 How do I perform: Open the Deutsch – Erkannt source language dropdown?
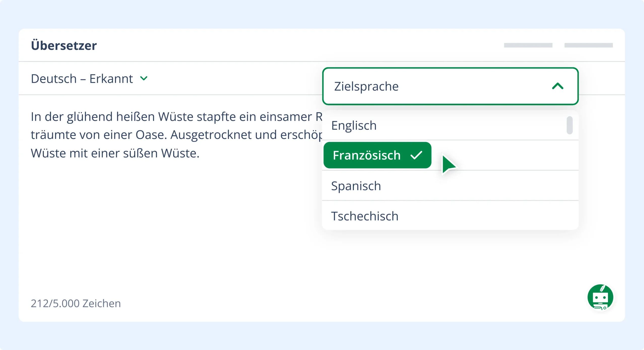pyautogui.click(x=82, y=79)
